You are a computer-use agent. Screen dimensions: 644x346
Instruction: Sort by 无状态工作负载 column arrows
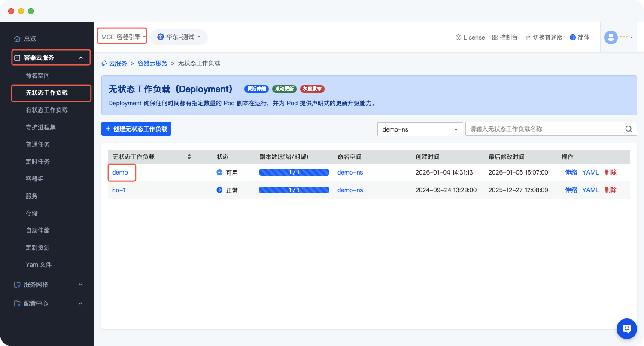[x=189, y=157]
